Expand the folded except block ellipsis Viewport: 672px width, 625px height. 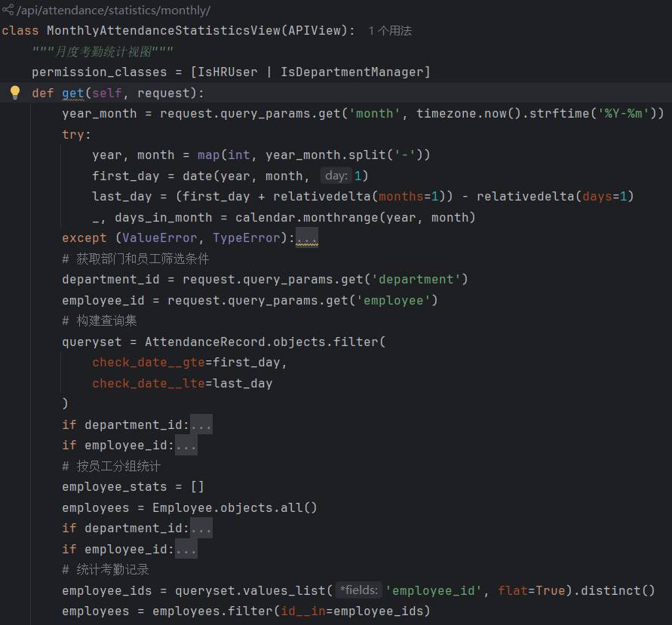pos(307,238)
